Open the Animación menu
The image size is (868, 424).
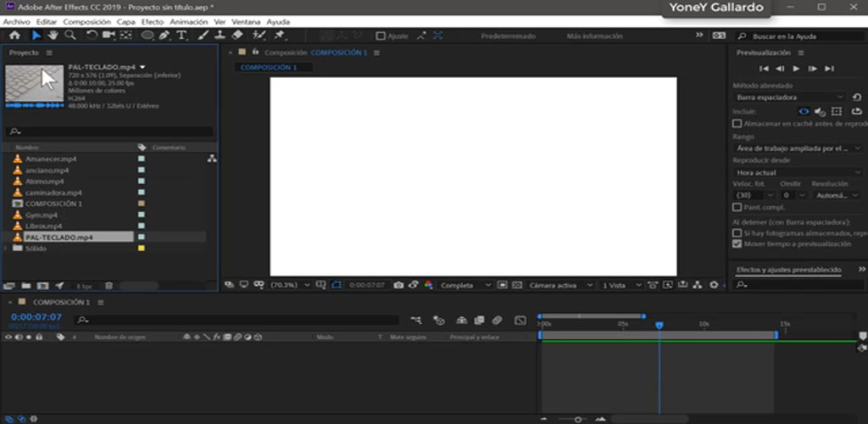pyautogui.click(x=188, y=20)
